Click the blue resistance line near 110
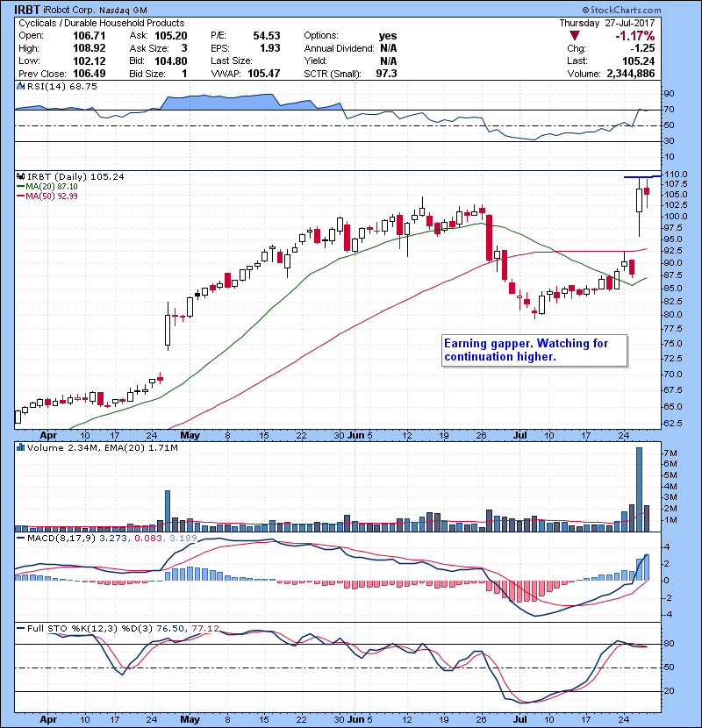 641,177
